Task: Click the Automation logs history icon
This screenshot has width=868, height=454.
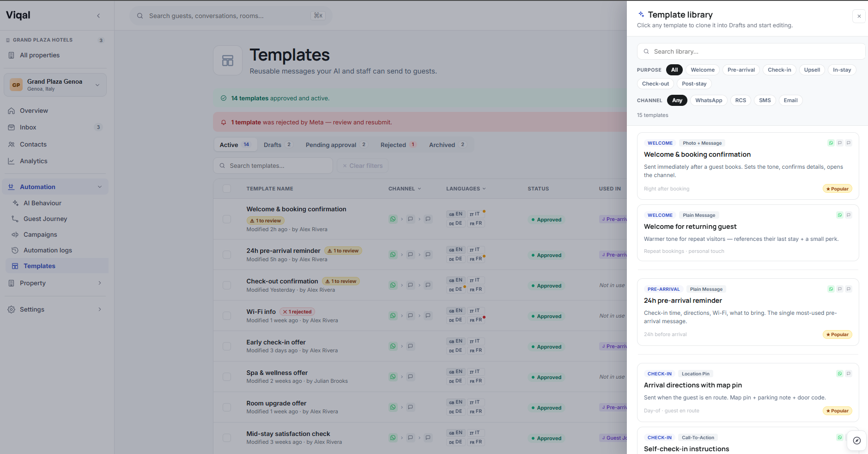Action: point(15,251)
